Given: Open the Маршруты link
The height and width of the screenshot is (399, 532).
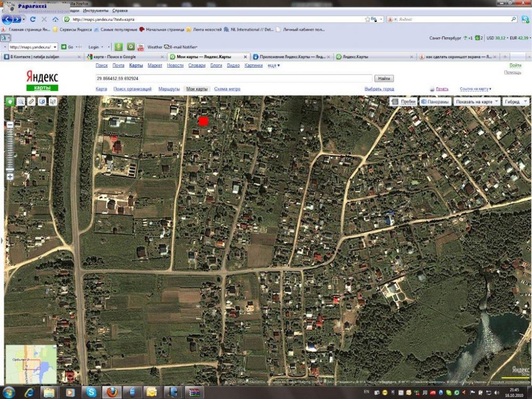Looking at the screenshot, I should [169, 89].
